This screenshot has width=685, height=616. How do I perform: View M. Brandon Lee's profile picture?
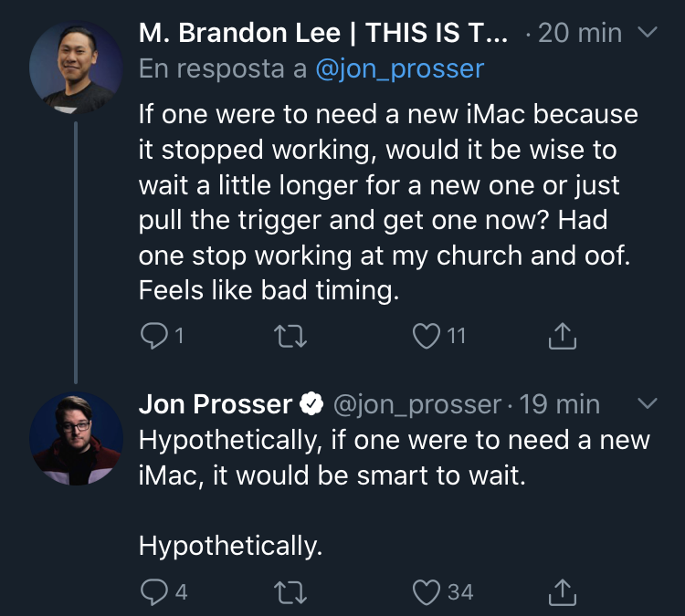[x=76, y=67]
